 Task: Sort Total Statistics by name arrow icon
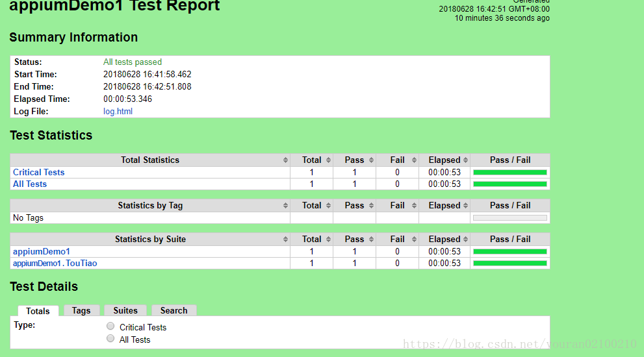[x=285, y=160]
